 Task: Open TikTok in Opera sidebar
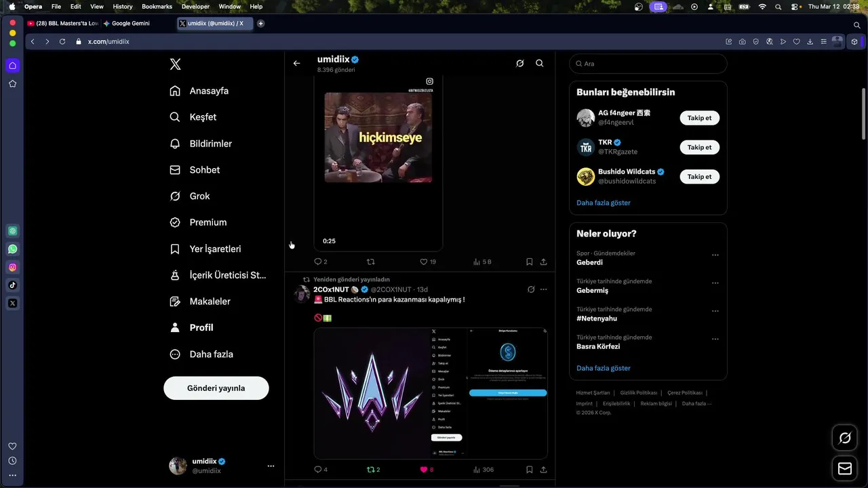tap(12, 285)
